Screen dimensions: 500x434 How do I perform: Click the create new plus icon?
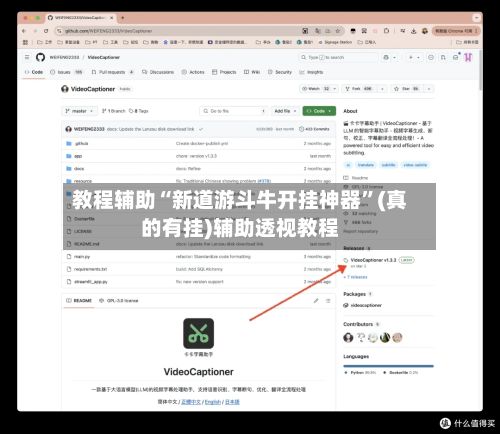(411, 57)
